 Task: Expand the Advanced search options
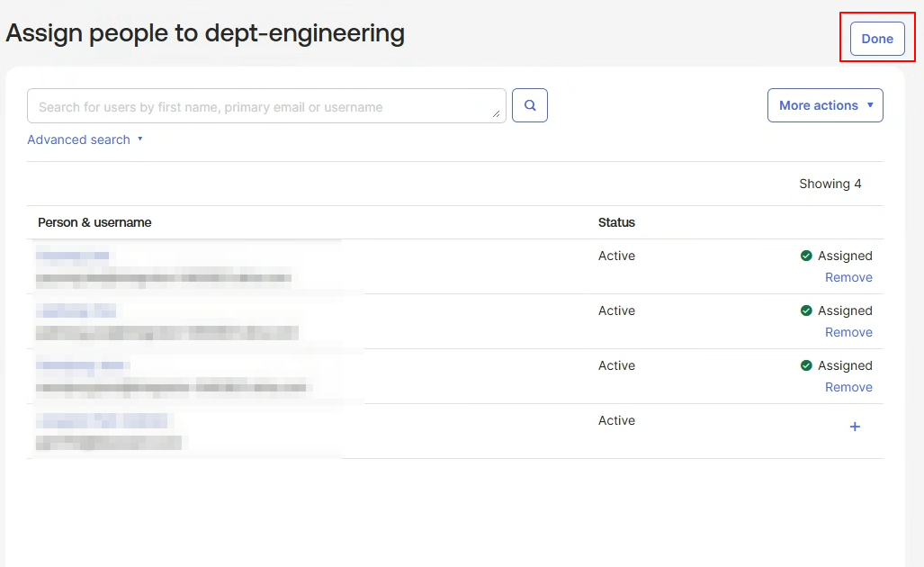click(78, 139)
